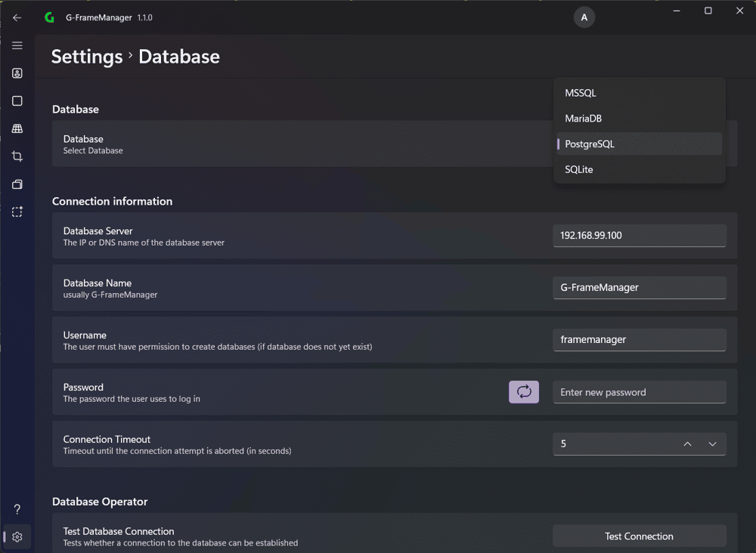Open the user profile sidebar icon
756x553 pixels.
coord(17,73)
